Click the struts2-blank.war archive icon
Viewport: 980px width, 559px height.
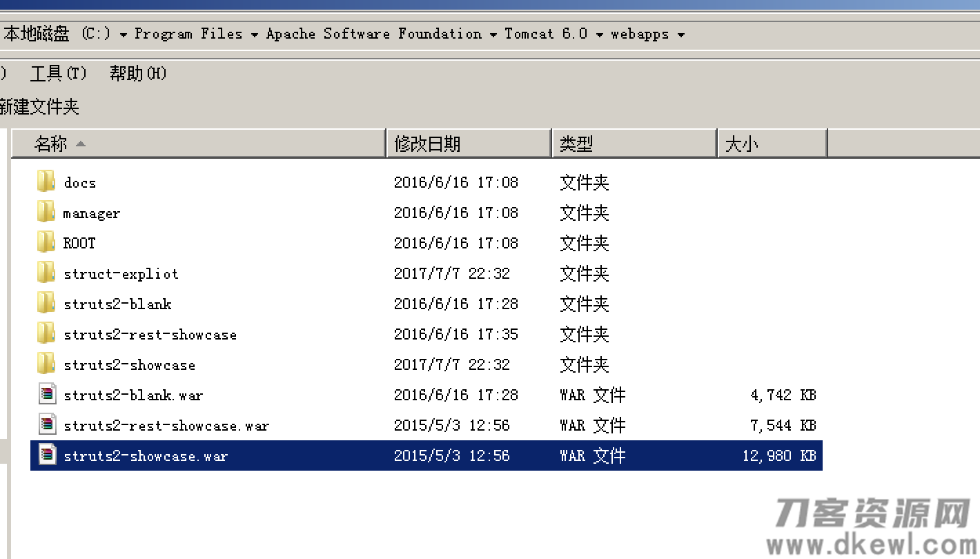pyautogui.click(x=47, y=394)
